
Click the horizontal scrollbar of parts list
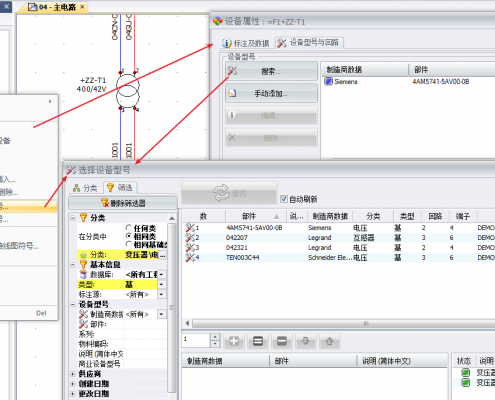(340, 323)
